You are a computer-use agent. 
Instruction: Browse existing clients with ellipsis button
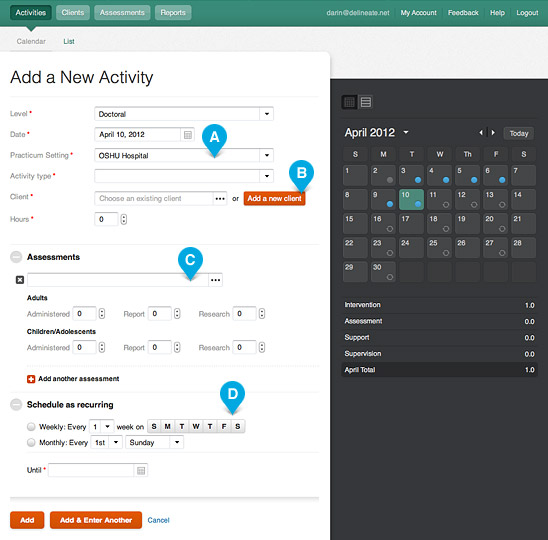[220, 199]
